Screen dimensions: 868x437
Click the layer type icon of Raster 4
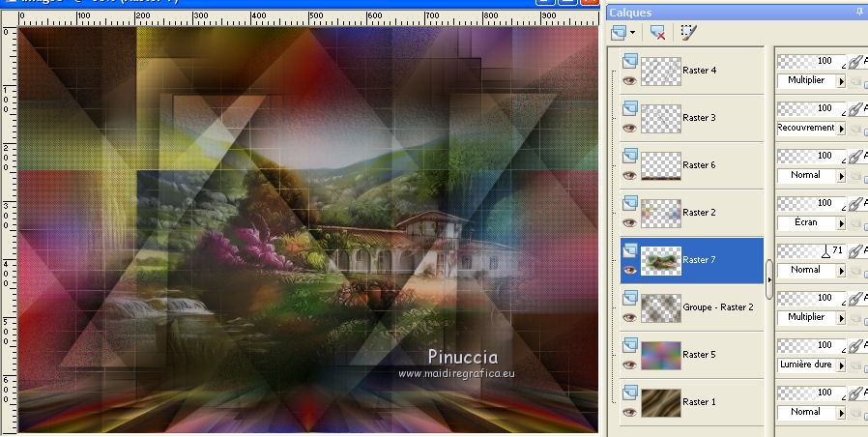630,61
